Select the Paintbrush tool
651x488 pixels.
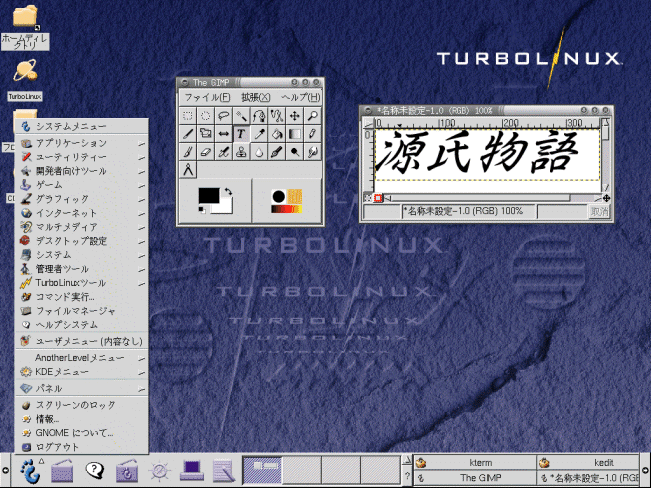[x=188, y=152]
